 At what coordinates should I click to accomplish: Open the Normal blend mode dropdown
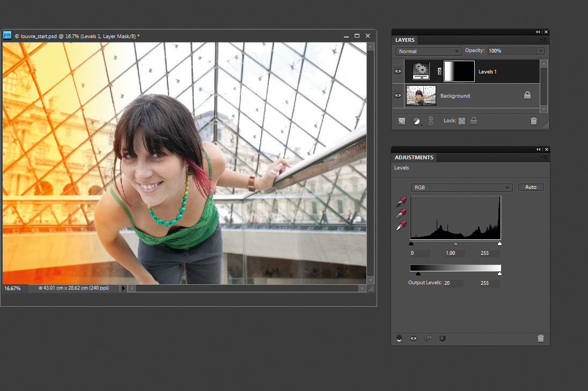tap(428, 51)
